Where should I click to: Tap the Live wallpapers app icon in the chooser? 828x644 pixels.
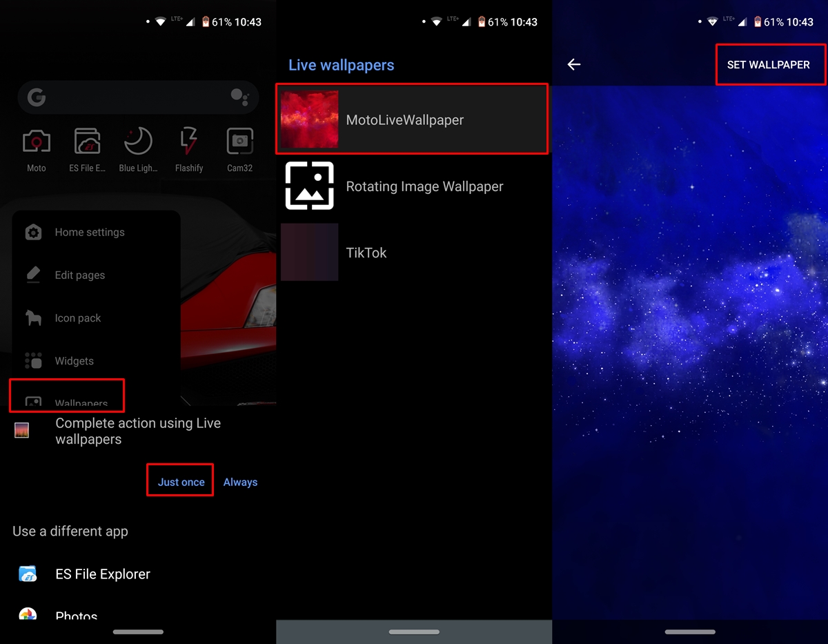tap(21, 431)
